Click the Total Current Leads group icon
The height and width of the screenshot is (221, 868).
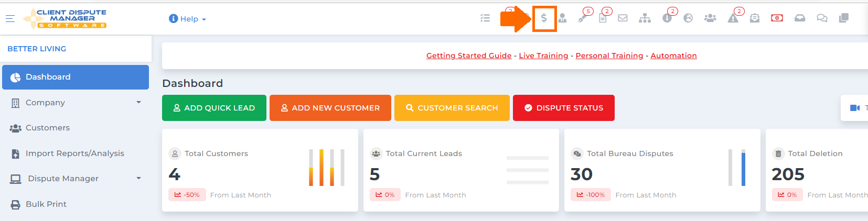click(x=376, y=153)
